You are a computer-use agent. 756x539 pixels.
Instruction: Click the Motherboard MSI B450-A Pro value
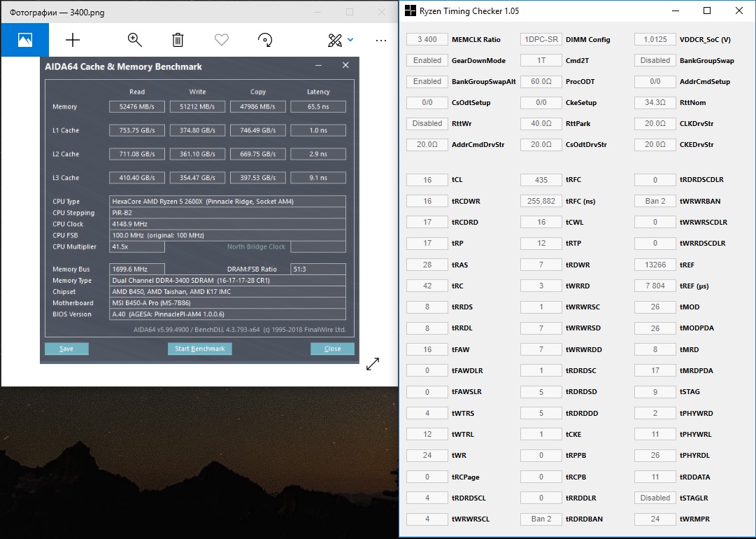coord(227,302)
